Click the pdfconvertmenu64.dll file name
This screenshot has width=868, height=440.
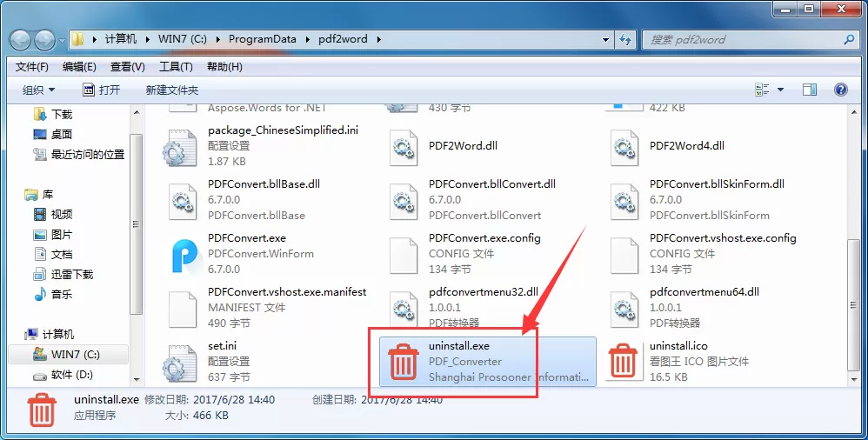pos(704,292)
